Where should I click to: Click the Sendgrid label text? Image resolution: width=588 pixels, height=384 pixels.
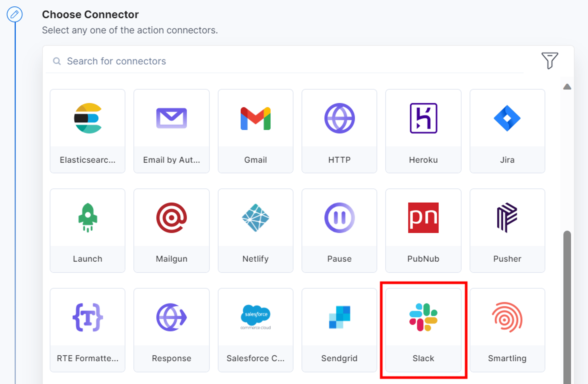339,358
